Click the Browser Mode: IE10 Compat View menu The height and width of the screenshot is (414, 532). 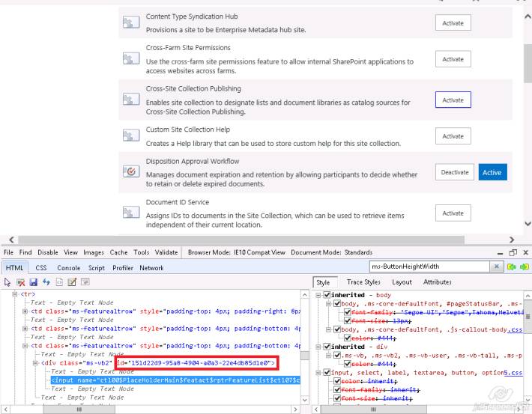pos(237,252)
